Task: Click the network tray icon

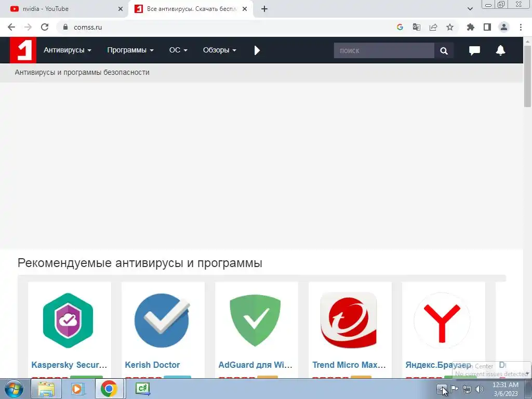Action: coord(467,389)
